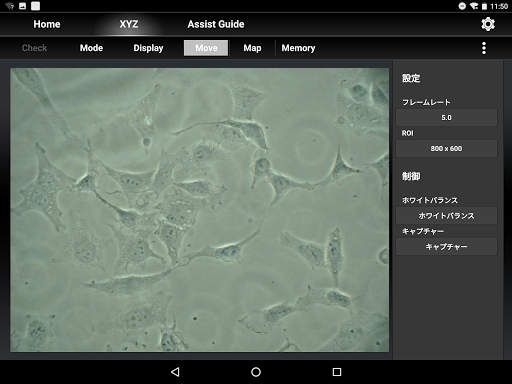Click the 制御 section heading
The image size is (512, 384).
coord(411,176)
